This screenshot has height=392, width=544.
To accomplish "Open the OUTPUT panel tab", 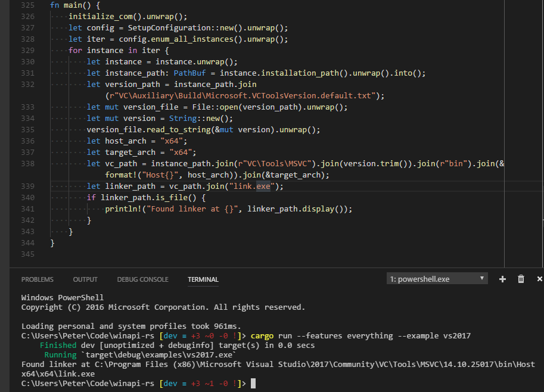I will click(x=85, y=279).
